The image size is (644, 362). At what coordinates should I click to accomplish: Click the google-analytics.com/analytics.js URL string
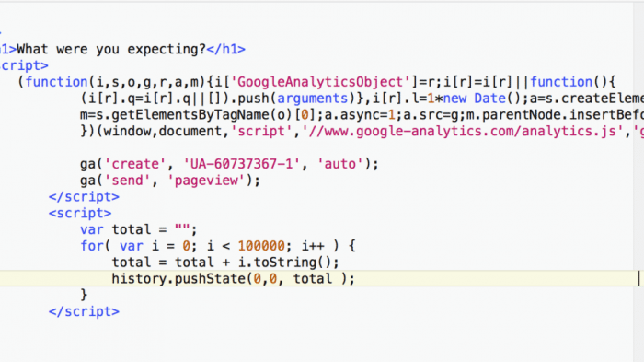464,131
